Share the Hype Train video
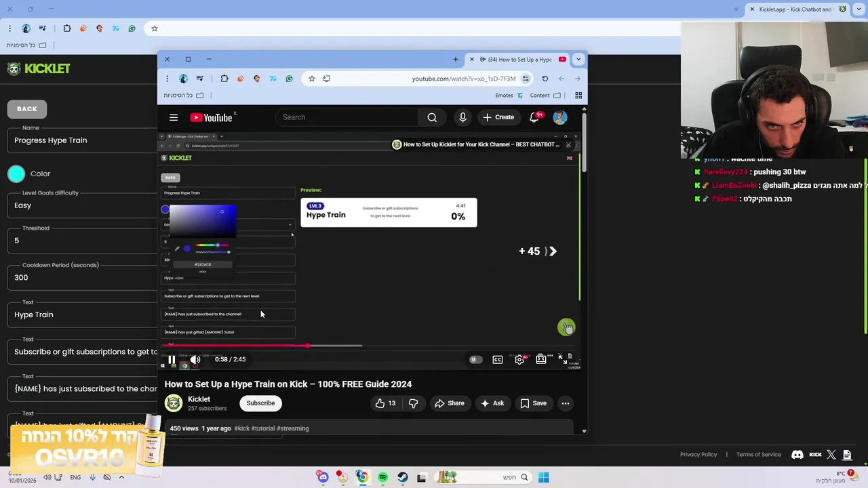Screen dimensions: 868x488 pos(450,403)
